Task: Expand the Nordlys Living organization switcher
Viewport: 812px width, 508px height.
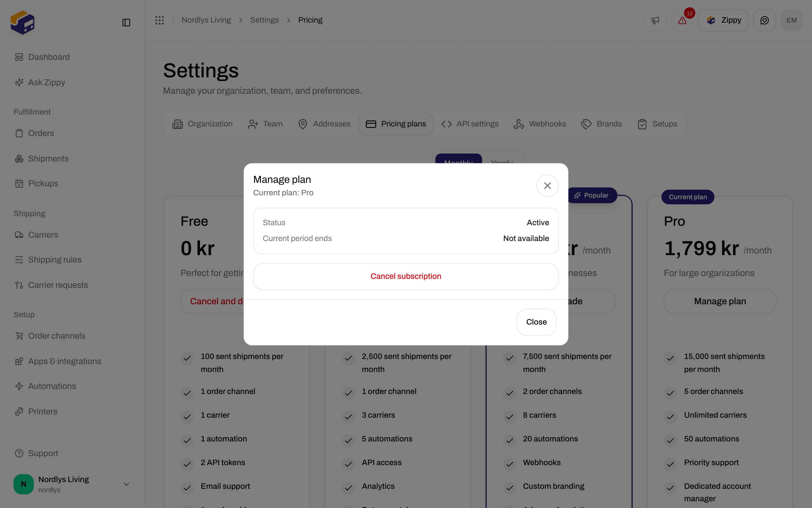Action: 72,484
